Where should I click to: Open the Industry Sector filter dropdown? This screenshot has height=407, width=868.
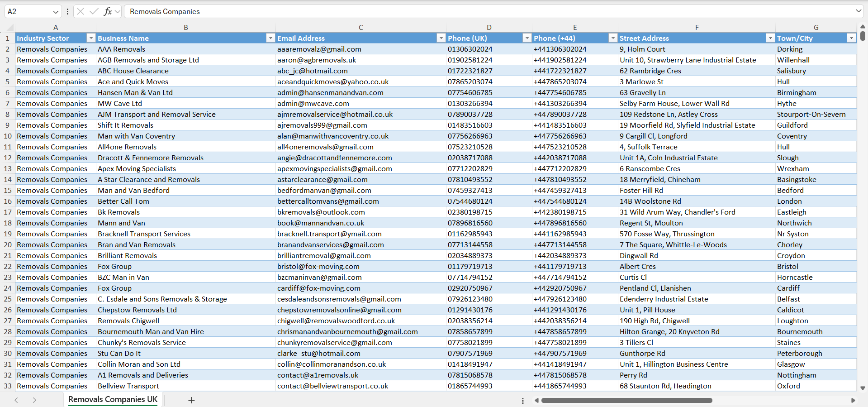[91, 38]
